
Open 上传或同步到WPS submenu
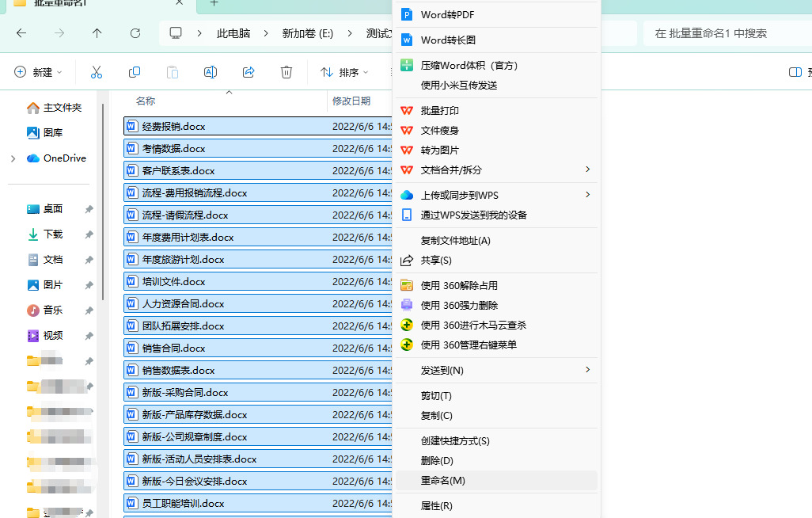(497, 195)
